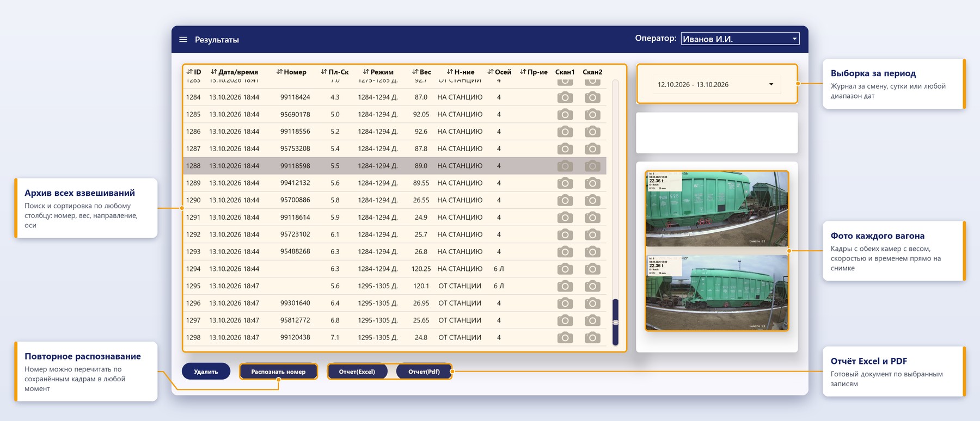Viewport: 980px width, 421px height.
Task: Open the upper wagon camera photo
Action: click(x=717, y=209)
